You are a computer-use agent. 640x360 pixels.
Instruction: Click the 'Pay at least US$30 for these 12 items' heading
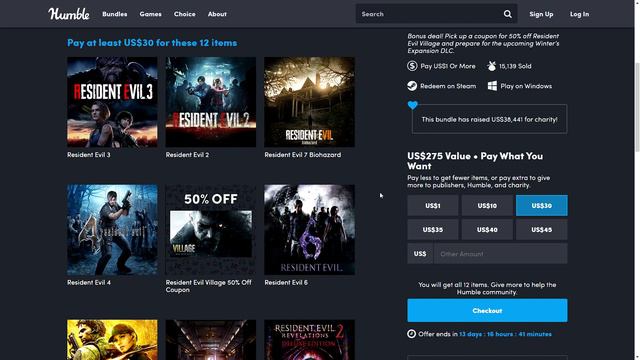[x=152, y=42]
